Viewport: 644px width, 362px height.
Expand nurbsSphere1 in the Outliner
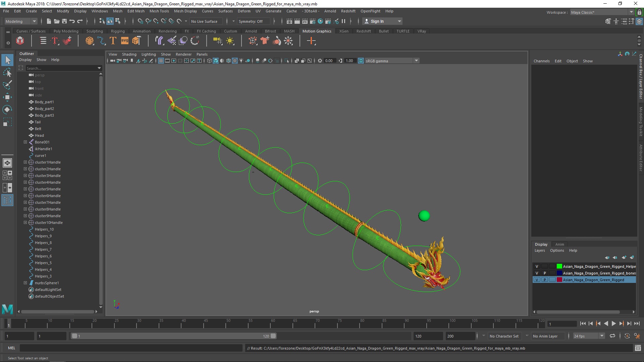click(25, 283)
